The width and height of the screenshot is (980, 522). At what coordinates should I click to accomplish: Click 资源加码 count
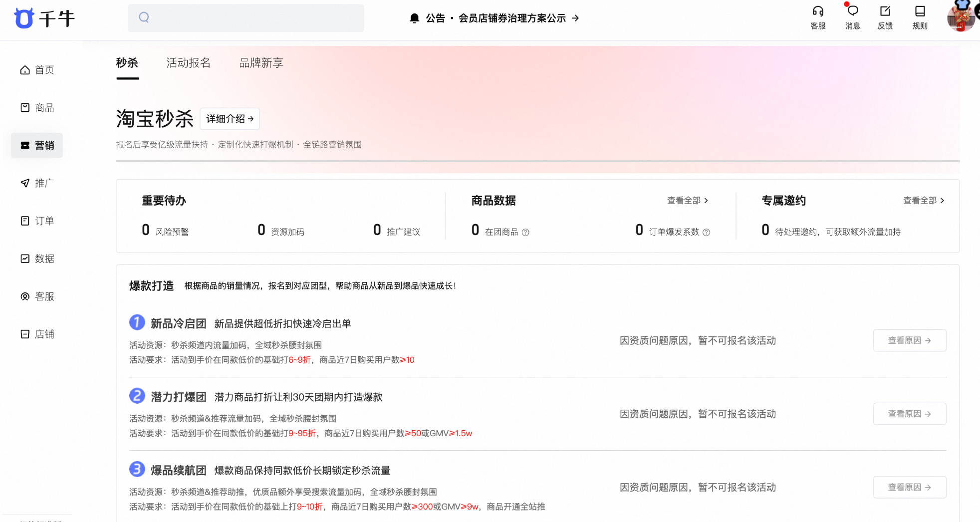coord(261,230)
